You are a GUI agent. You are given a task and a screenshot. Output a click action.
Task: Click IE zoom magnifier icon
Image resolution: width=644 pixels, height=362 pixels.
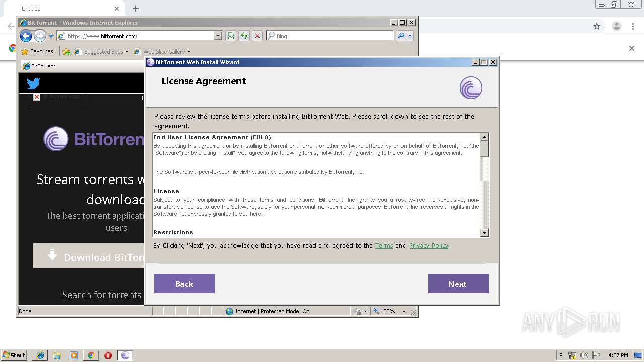click(x=376, y=311)
